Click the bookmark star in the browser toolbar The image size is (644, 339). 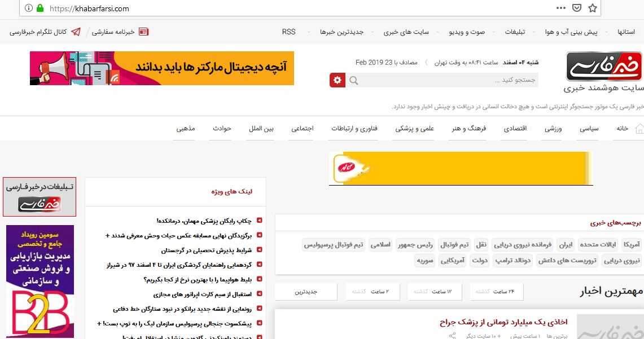(x=592, y=8)
